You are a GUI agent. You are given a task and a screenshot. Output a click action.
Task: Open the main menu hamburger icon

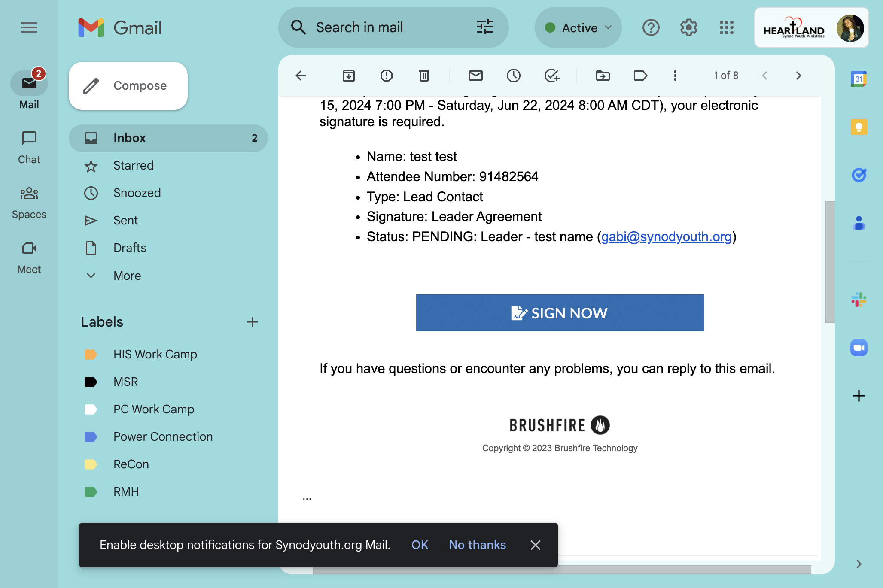pyautogui.click(x=29, y=28)
